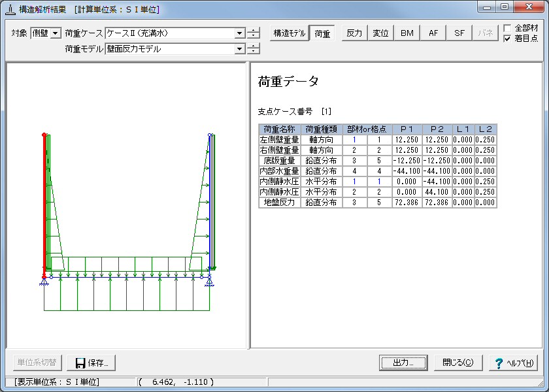Click the 荷重名称 column header

pyautogui.click(x=280, y=129)
